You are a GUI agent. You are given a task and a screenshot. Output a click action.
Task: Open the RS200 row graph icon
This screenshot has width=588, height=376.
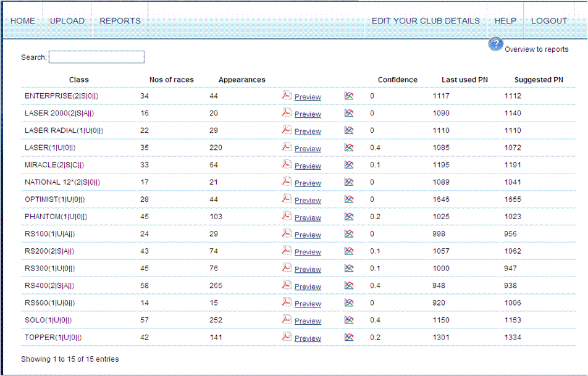point(349,251)
